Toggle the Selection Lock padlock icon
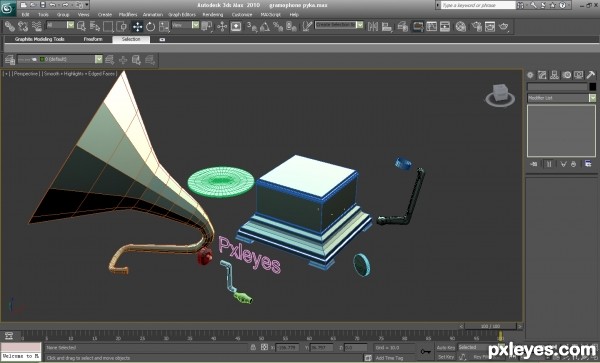Viewport: 600px width, 363px height. click(x=253, y=347)
